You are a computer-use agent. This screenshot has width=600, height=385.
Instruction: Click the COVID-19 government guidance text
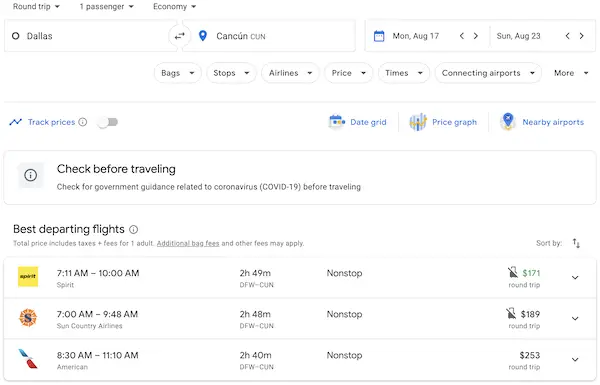[x=209, y=187]
